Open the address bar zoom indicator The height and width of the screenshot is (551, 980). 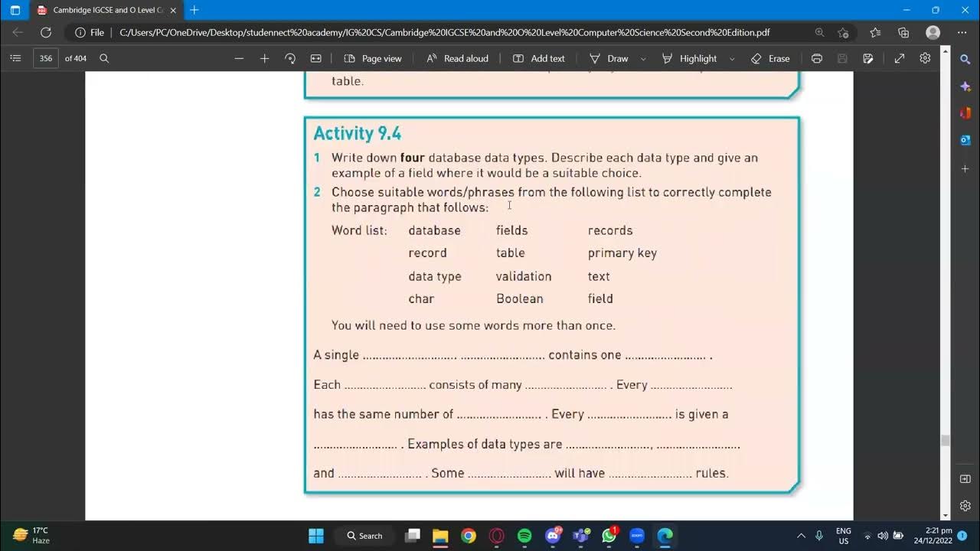point(820,32)
